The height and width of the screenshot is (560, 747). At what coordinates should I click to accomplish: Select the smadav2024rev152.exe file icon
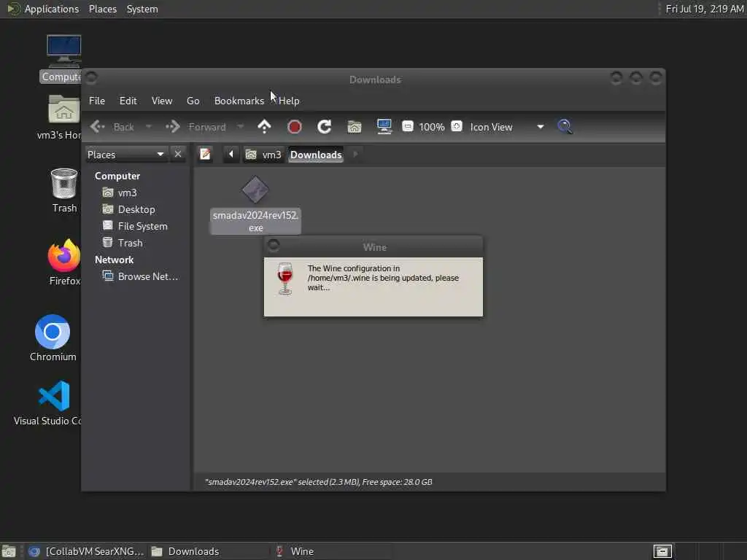(x=255, y=190)
